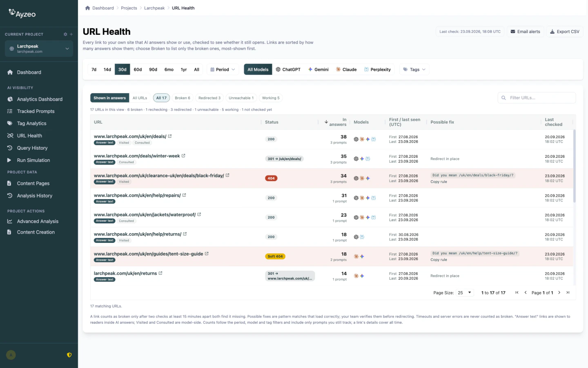Open external link for /uk/en/deals/ URL
Image resolution: width=588 pixels, height=368 pixels.
click(x=170, y=136)
